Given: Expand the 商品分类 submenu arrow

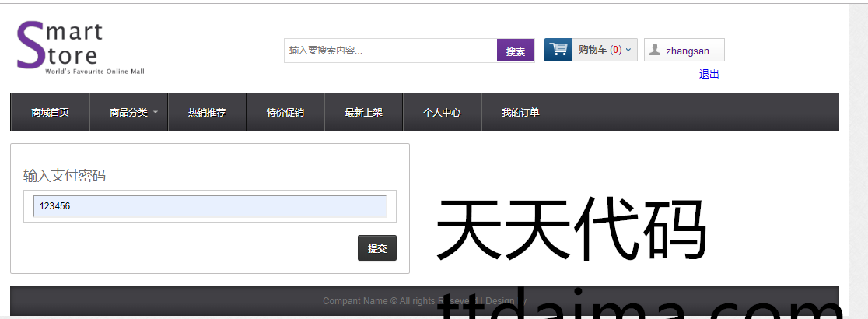Looking at the screenshot, I should pos(156,112).
